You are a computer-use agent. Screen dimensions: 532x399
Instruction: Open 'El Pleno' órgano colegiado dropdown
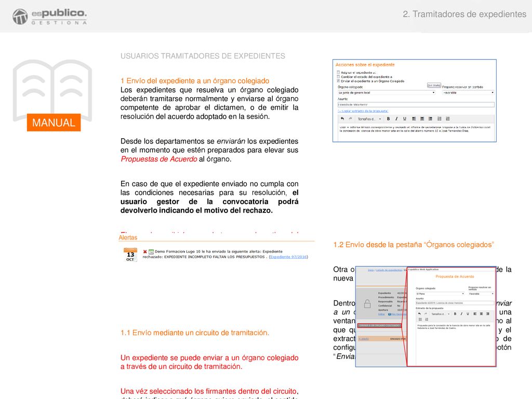440,294
